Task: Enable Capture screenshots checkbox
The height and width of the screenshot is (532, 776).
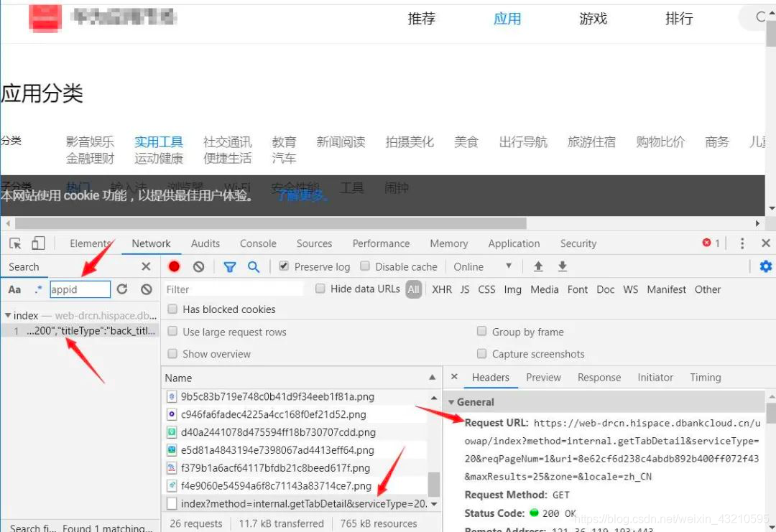Action: coord(481,353)
